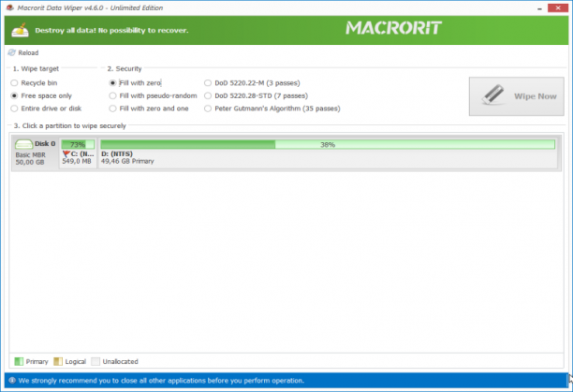Viewport: 573px width, 392px height.
Task: Click the red flag icon on C:
Action: point(66,154)
